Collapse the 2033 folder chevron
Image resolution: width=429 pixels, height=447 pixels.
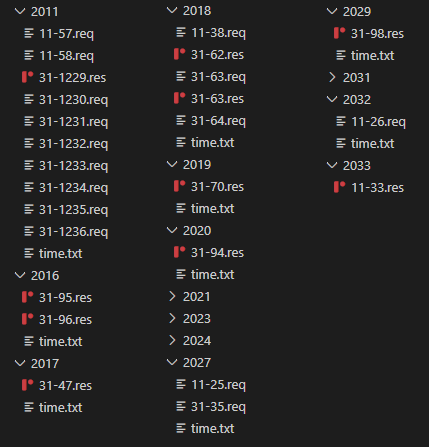coord(332,165)
